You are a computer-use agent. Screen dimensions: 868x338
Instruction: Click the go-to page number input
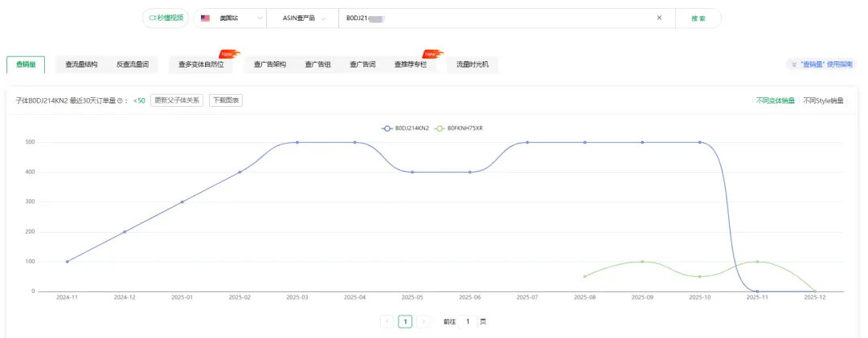(x=468, y=321)
